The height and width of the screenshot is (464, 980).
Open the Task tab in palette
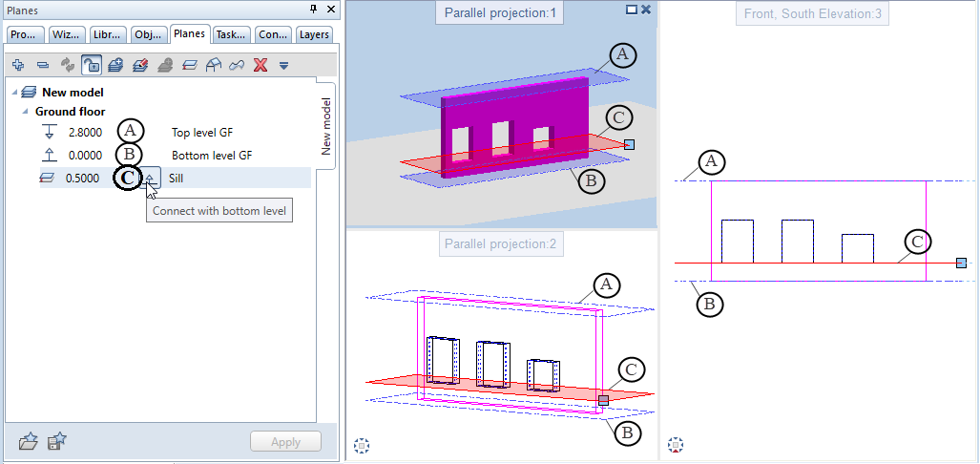click(231, 34)
